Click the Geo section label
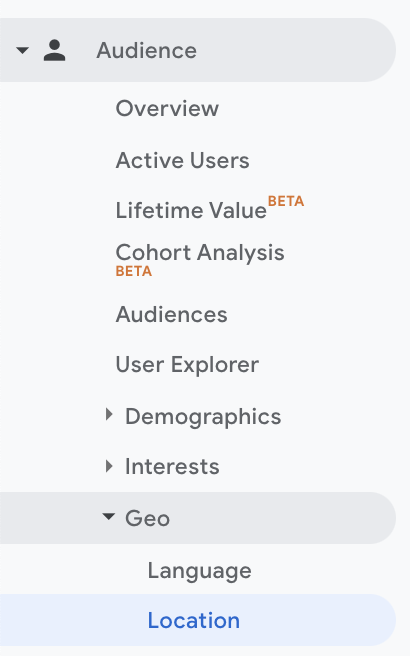 pyautogui.click(x=147, y=518)
